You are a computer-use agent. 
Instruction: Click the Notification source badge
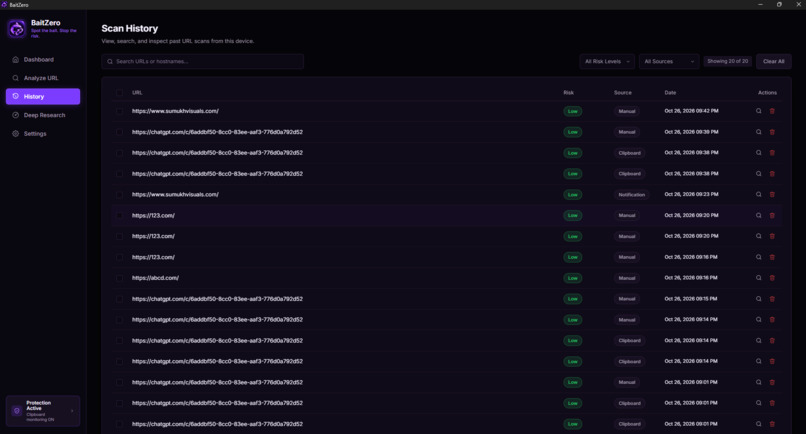631,195
